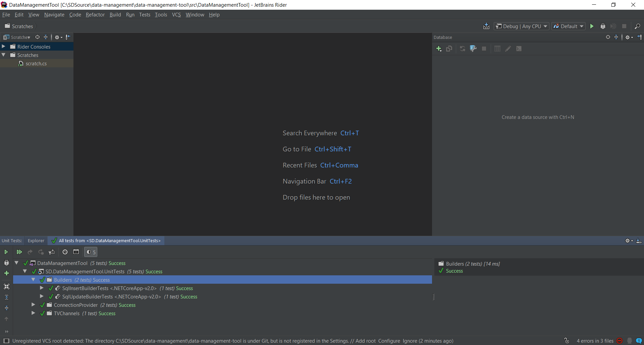Click the group-by grid icon in Unit Tests sidebar
Viewport: 644px width, 345px height.
(x=6, y=286)
